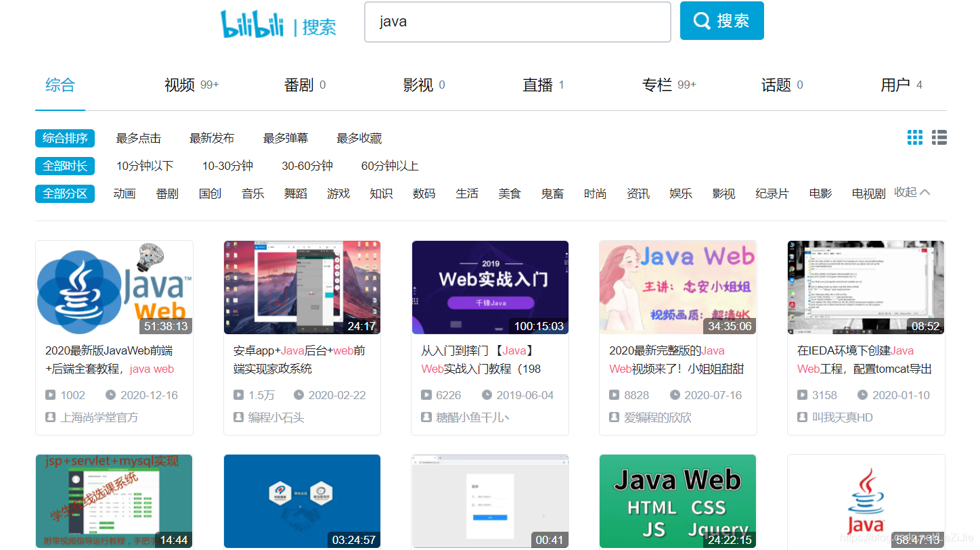This screenshot has height=550, width=980.
Task: Select 综合排序 sort option
Action: click(65, 138)
